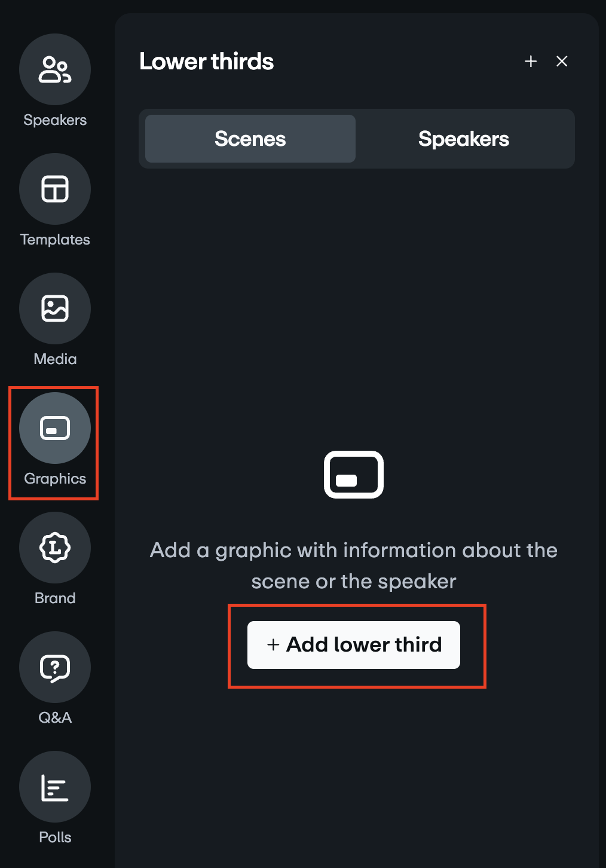This screenshot has height=868, width=606.
Task: Click the Media label text
Action: pos(54,359)
